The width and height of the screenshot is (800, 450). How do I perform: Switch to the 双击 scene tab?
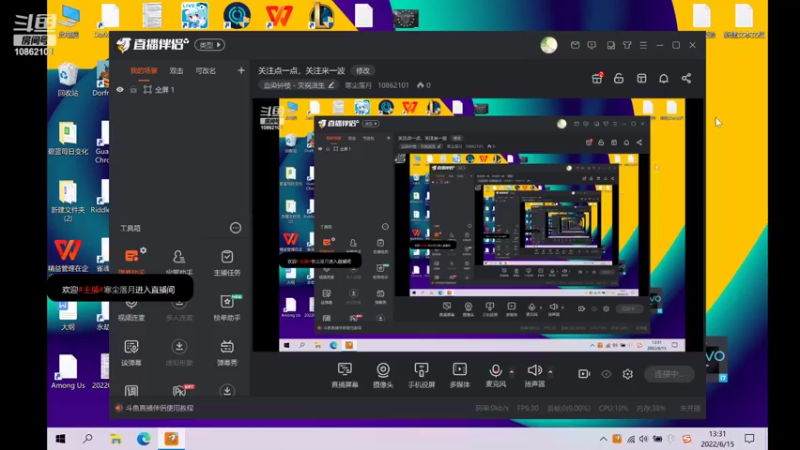pos(176,71)
